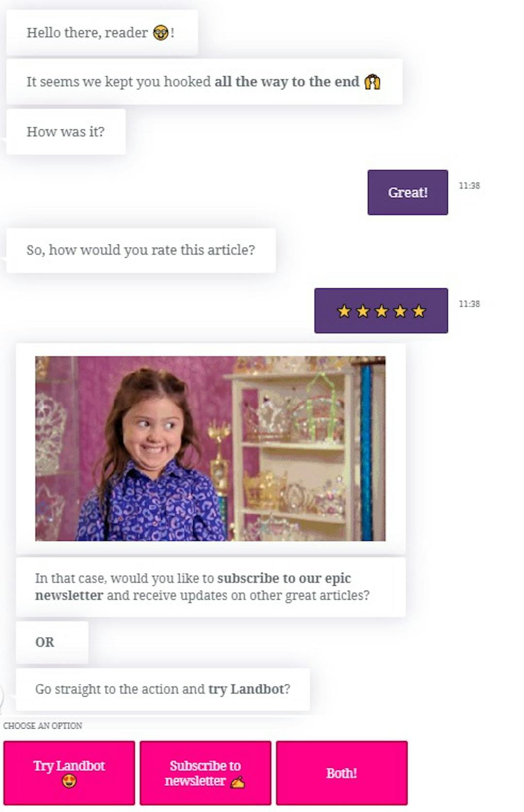
Task: Choose Subscribe to newsletter option
Action: (205, 773)
